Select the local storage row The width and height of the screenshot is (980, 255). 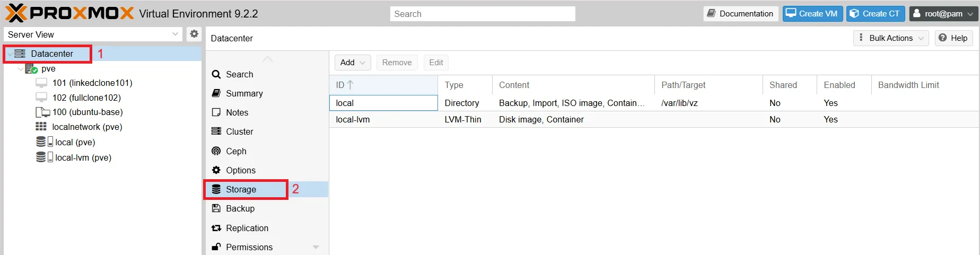[x=654, y=103]
